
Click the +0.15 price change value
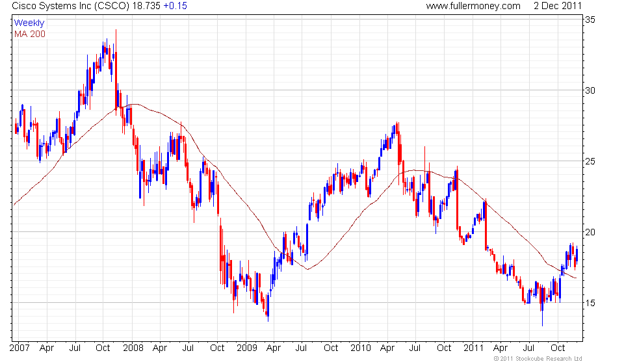pyautogui.click(x=175, y=6)
